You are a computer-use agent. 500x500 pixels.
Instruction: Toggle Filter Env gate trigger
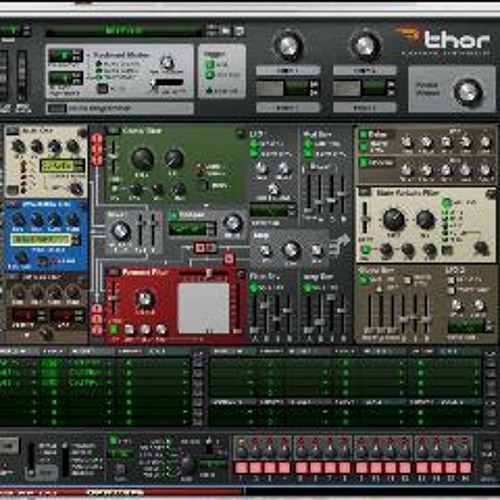(x=254, y=287)
